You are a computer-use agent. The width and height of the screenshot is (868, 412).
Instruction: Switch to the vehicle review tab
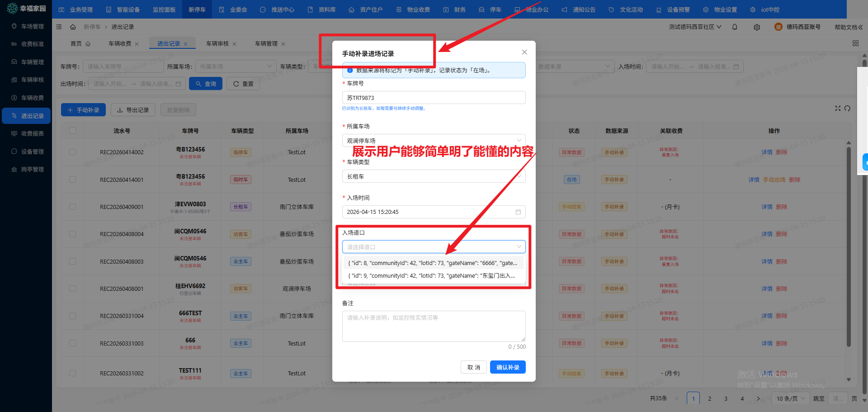[217, 44]
